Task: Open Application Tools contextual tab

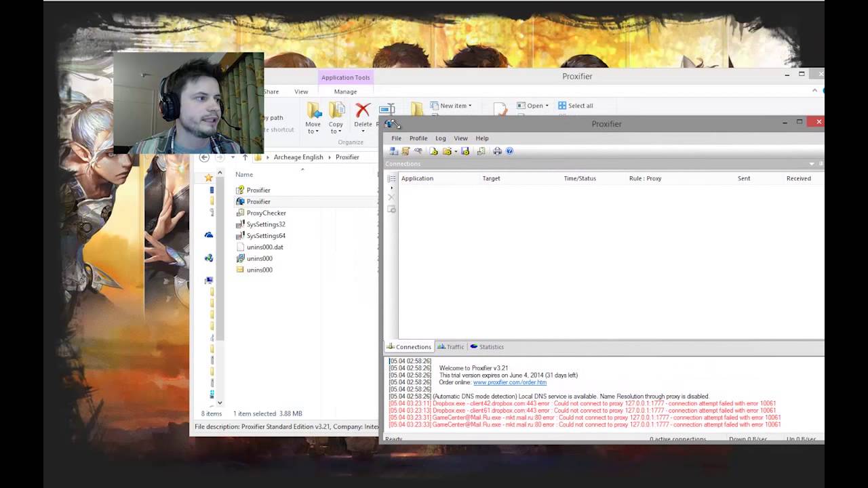Action: [x=346, y=77]
